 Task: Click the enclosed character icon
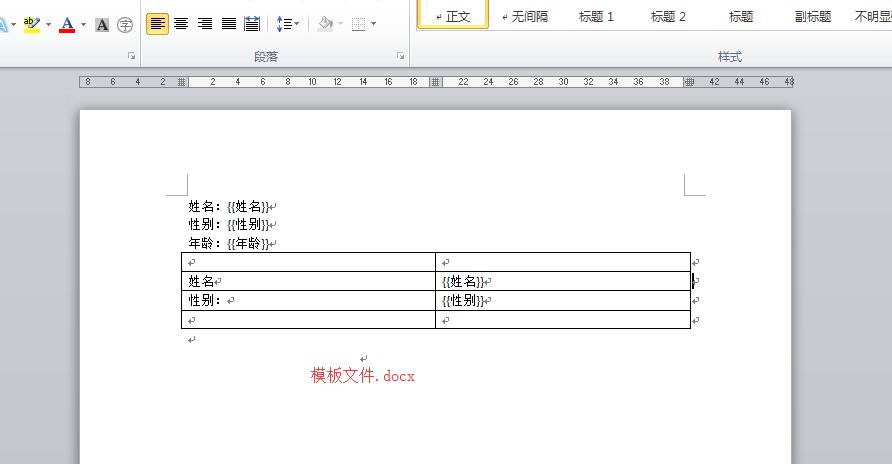[125, 24]
